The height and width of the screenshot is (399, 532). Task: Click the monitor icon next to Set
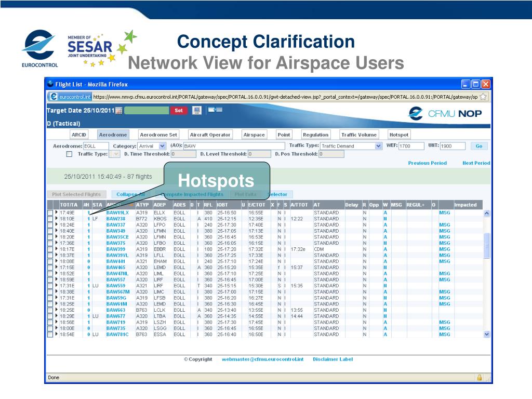[x=197, y=110]
